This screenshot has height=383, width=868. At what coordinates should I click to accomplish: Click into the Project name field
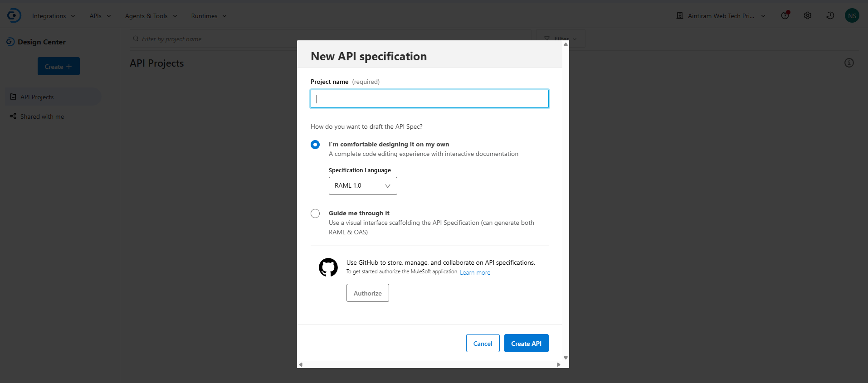(x=429, y=99)
